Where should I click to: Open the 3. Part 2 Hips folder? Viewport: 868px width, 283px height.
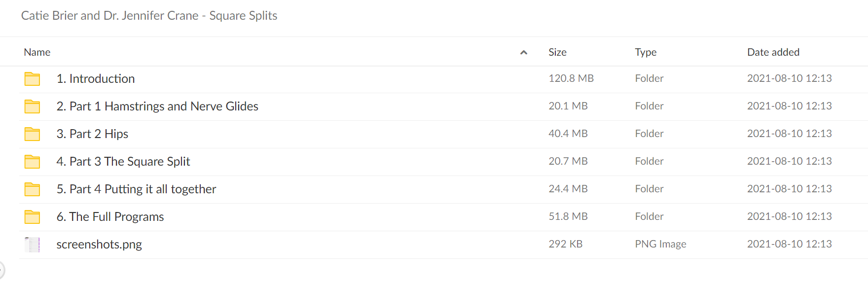92,134
